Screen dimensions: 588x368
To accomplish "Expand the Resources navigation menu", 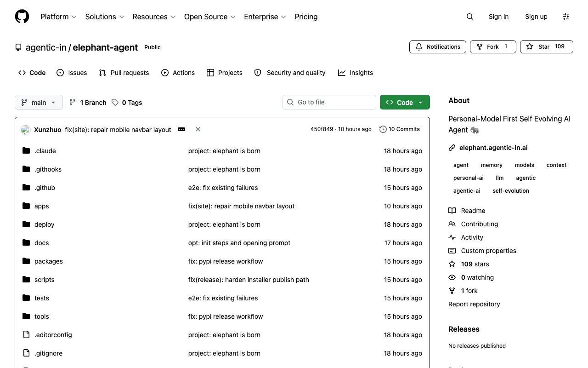I will (x=154, y=17).
